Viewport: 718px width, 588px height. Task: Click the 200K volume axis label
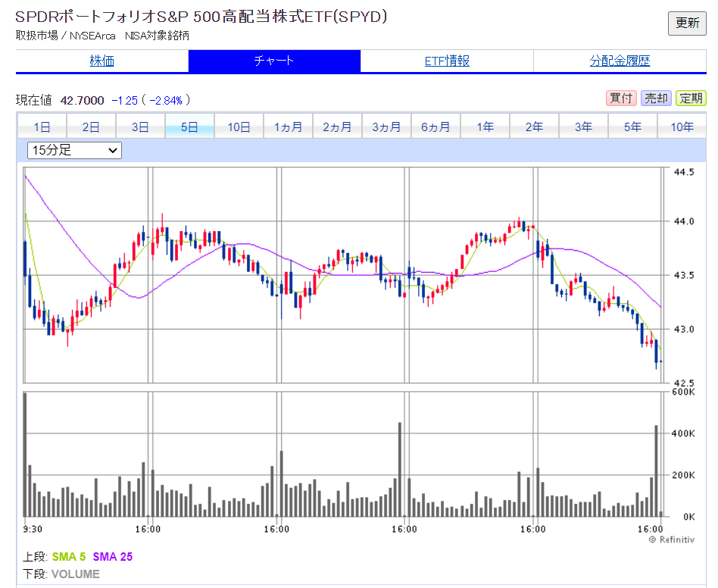[683, 475]
